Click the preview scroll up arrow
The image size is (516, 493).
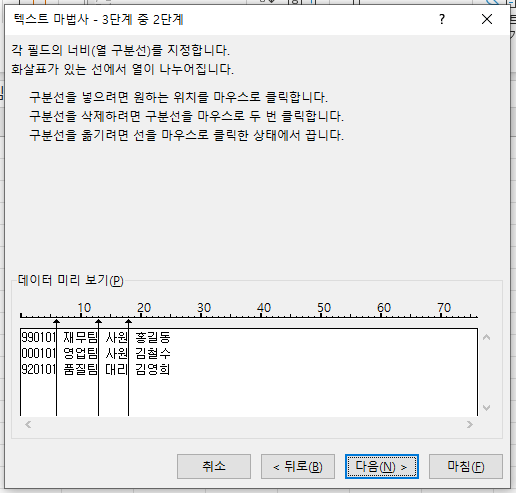click(x=486, y=337)
